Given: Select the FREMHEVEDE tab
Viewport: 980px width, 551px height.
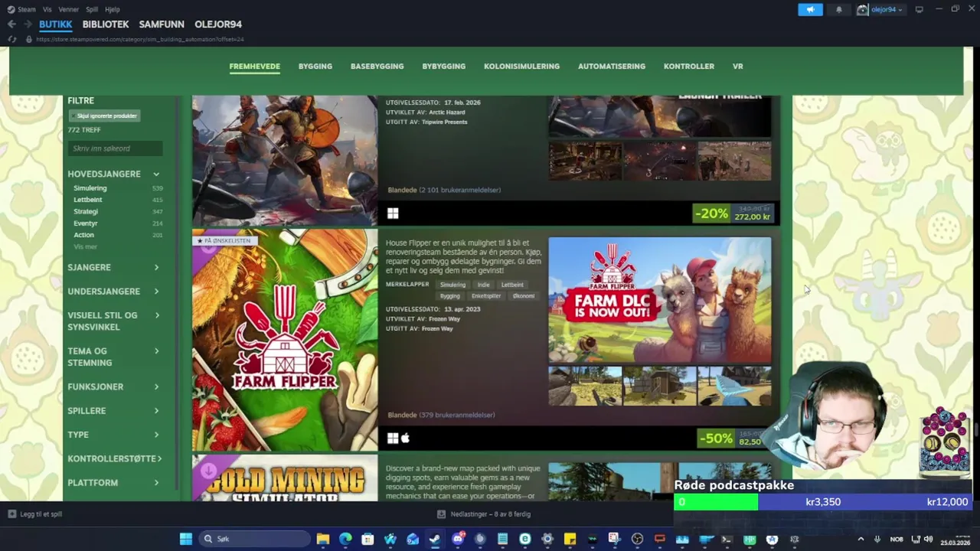Looking at the screenshot, I should tap(254, 67).
